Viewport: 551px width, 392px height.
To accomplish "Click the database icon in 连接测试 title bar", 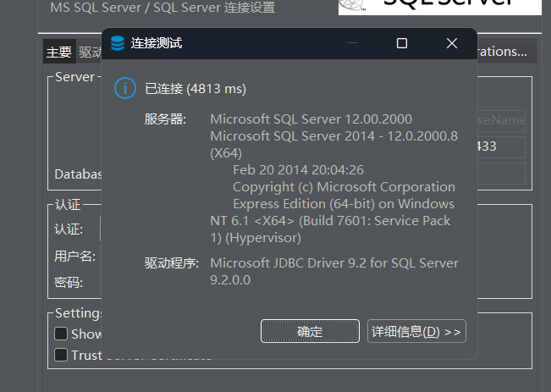I will click(x=118, y=43).
